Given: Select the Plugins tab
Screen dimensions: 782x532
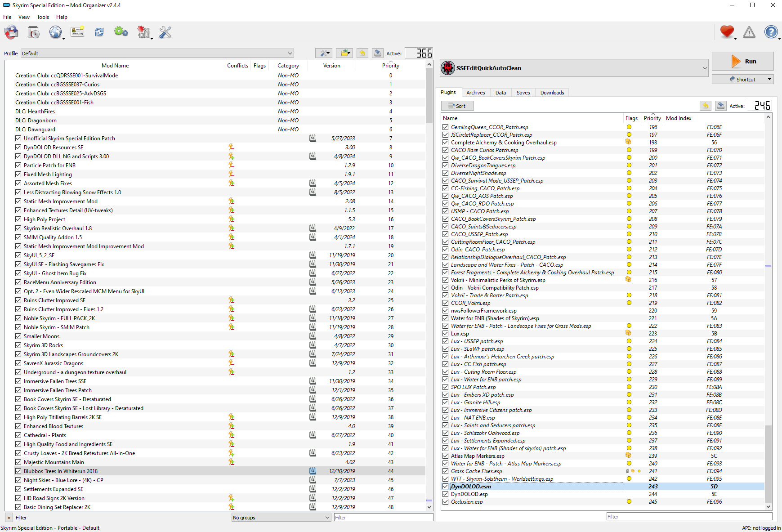Looking at the screenshot, I should tap(448, 92).
